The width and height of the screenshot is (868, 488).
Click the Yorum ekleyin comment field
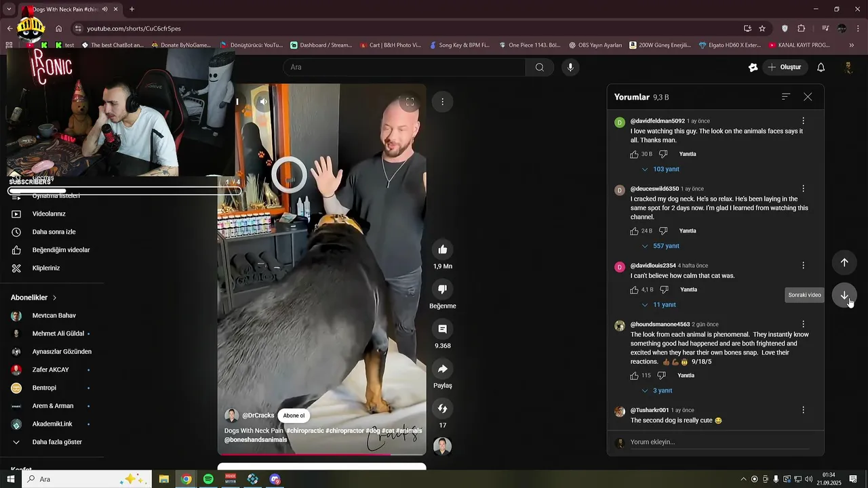click(719, 443)
